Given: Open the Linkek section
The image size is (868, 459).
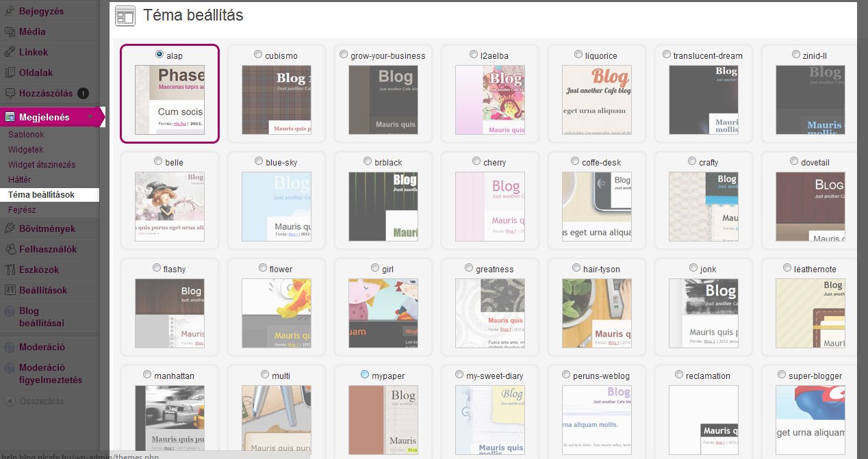Looking at the screenshot, I should [x=34, y=52].
